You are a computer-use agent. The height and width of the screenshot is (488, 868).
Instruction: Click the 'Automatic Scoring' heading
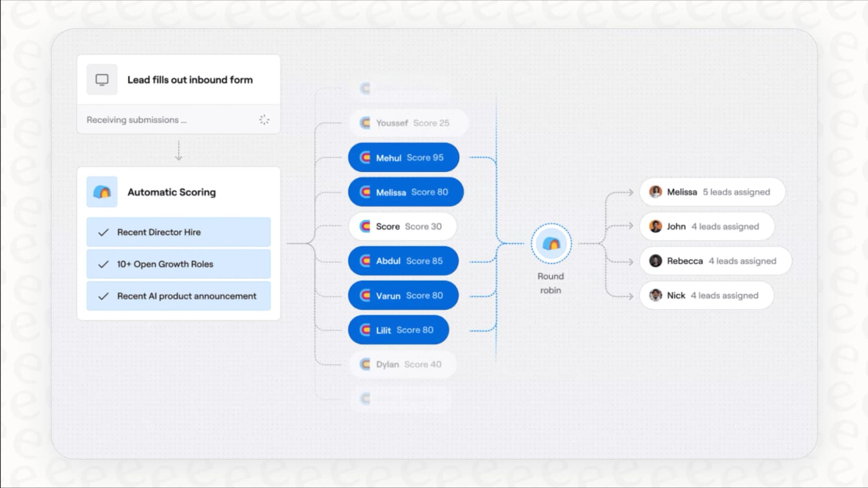[172, 192]
